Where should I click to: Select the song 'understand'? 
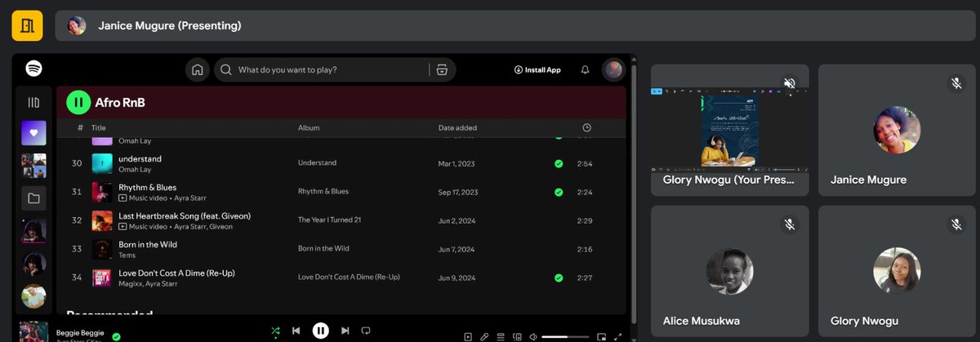(140, 158)
